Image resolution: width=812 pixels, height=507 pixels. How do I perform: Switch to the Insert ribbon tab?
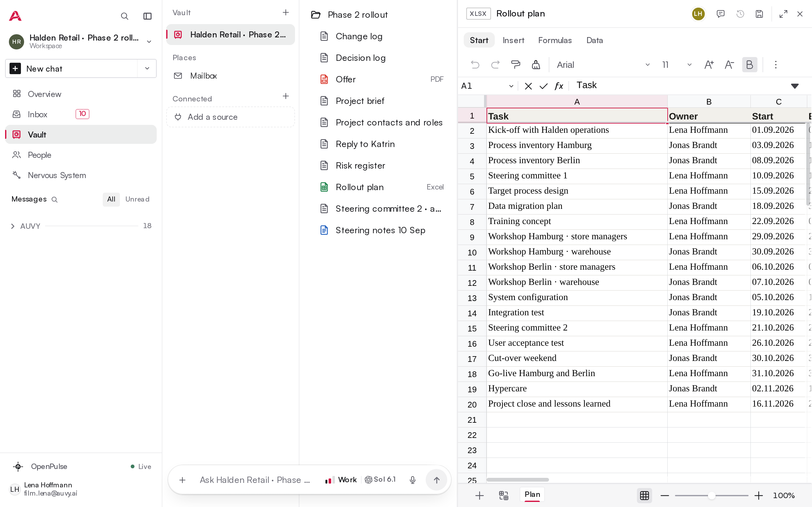(513, 40)
